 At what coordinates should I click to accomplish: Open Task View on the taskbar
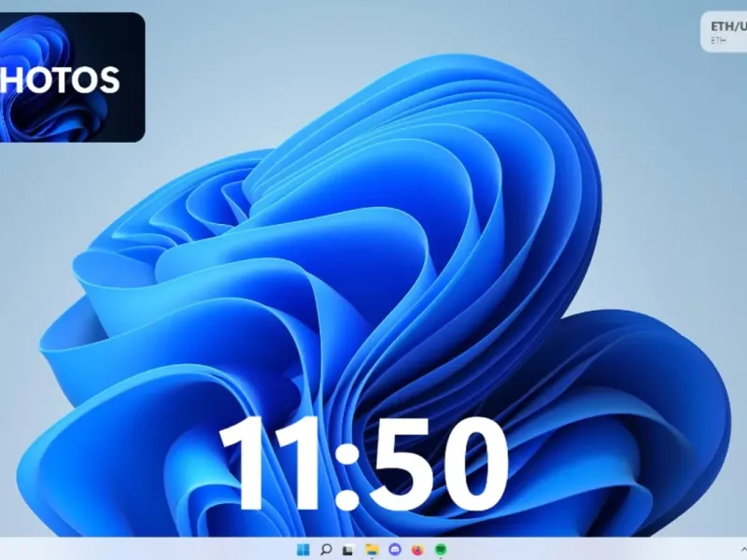coord(348,550)
